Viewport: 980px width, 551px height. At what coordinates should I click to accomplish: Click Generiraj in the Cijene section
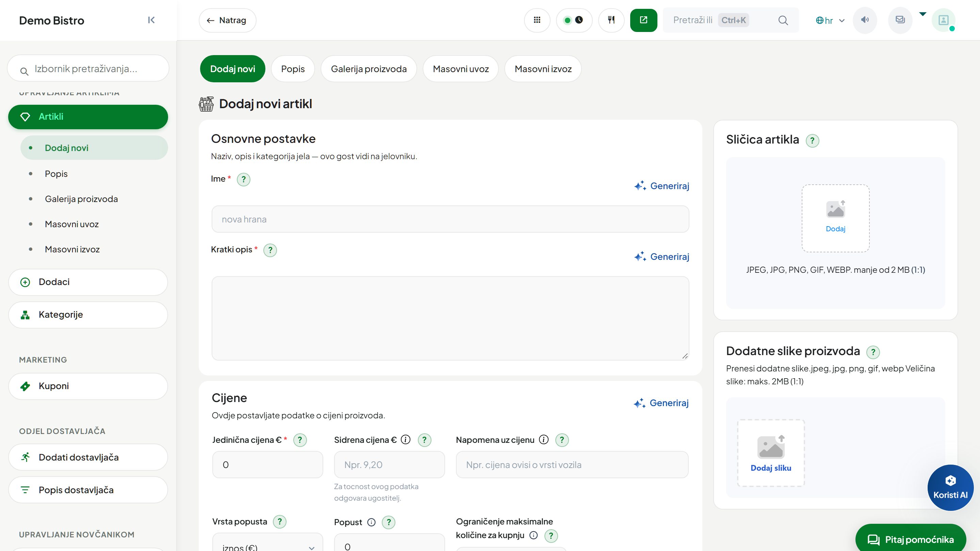(x=661, y=403)
